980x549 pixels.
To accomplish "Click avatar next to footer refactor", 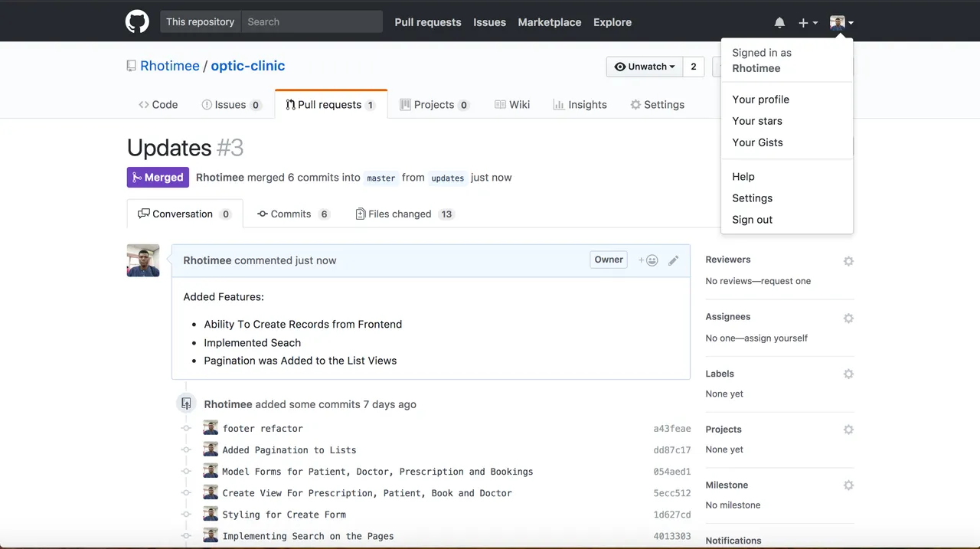I will click(211, 428).
